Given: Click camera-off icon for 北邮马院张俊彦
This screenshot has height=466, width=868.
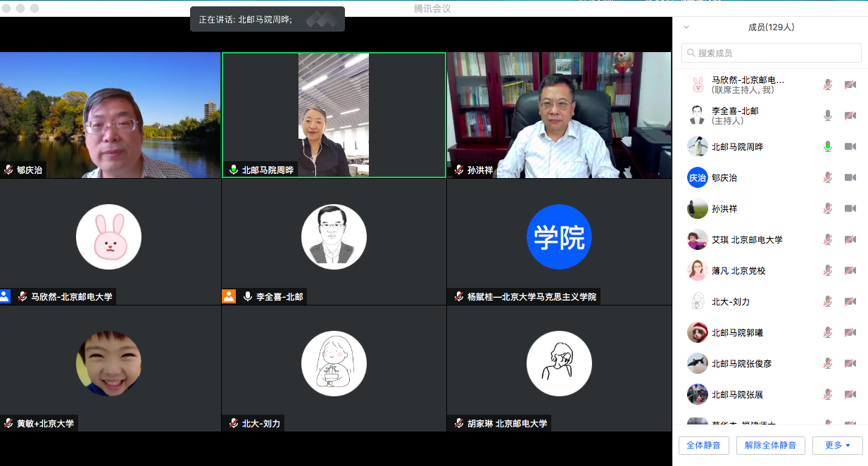Looking at the screenshot, I should [x=850, y=363].
